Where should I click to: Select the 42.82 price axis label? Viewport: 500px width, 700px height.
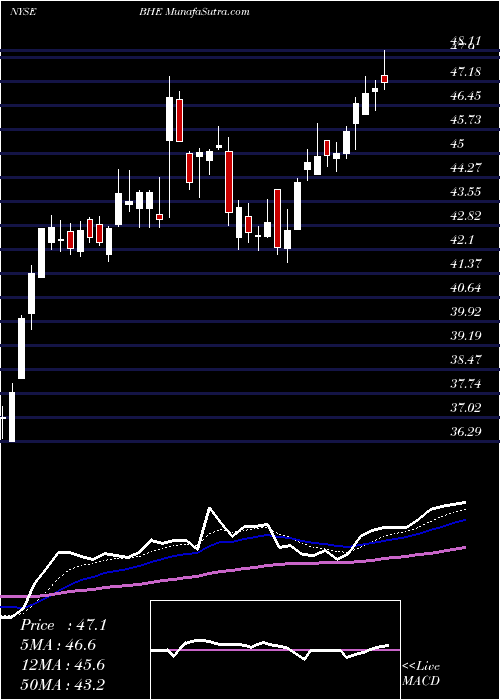click(466, 216)
